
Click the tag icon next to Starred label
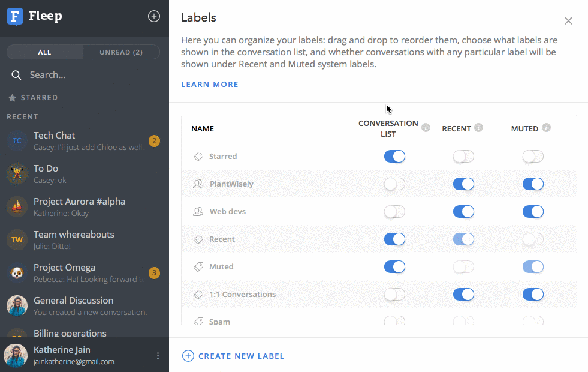point(198,156)
